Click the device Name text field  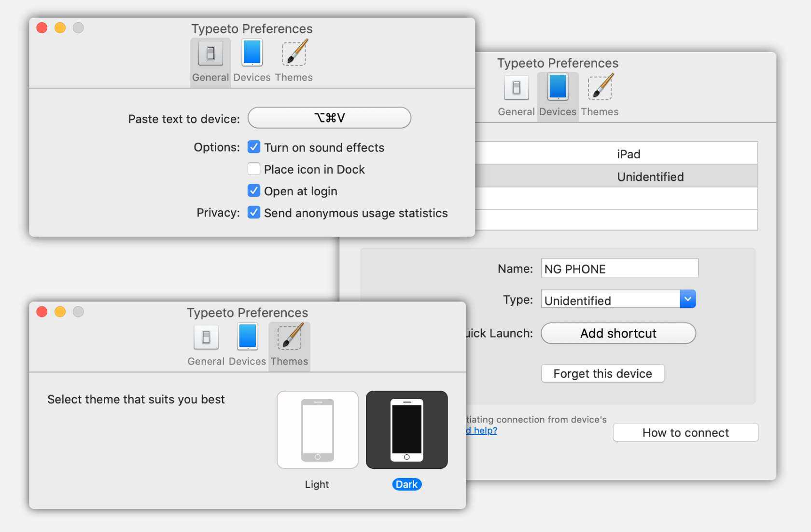click(x=619, y=269)
